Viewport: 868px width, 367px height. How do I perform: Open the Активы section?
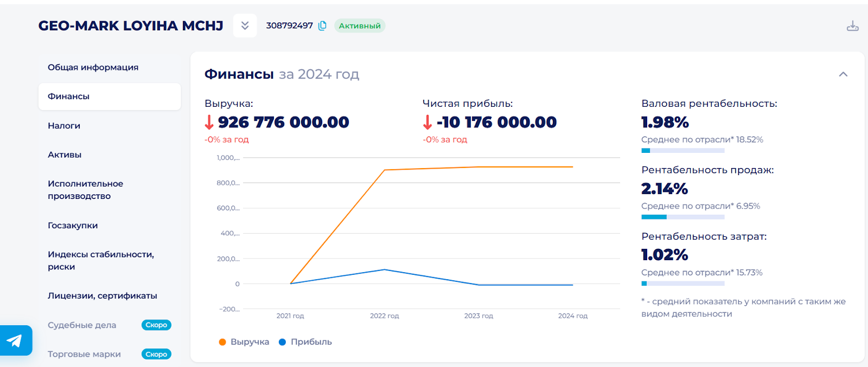[65, 154]
